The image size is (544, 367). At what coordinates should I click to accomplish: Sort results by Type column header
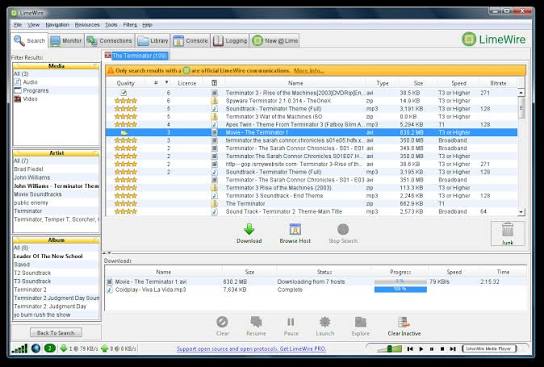(383, 83)
